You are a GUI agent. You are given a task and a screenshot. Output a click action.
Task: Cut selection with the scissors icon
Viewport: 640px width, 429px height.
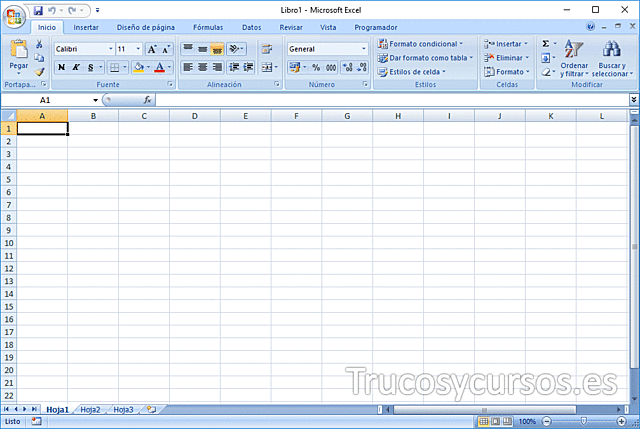[x=39, y=44]
